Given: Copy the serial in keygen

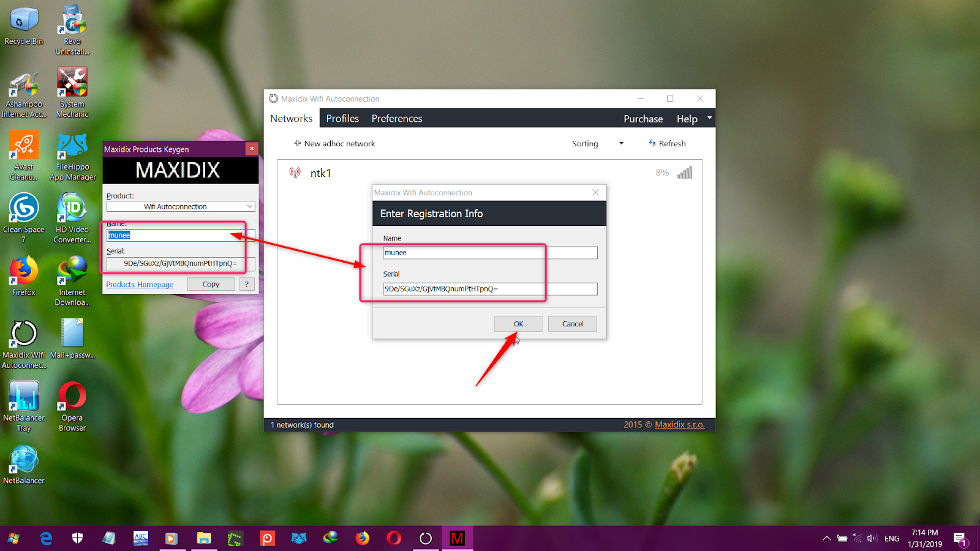Looking at the screenshot, I should pos(211,284).
